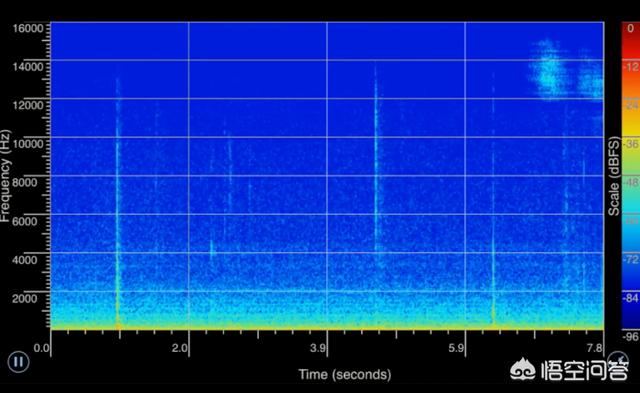Click the 16000 Hz frequency tick label
640x393 pixels.
(28, 28)
